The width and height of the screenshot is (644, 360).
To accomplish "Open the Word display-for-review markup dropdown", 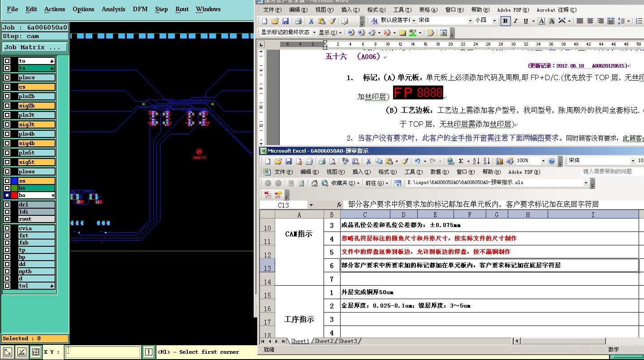I will pos(314,32).
